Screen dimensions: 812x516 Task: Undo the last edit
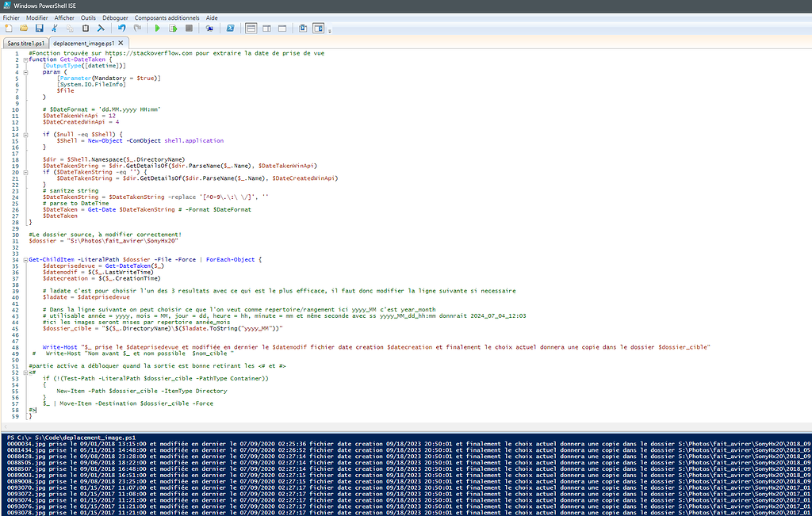(x=121, y=28)
